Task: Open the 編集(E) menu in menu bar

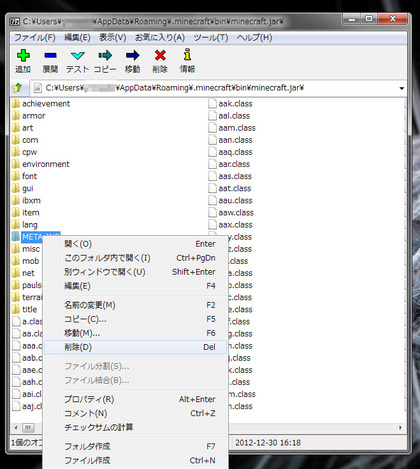Action: pos(77,37)
